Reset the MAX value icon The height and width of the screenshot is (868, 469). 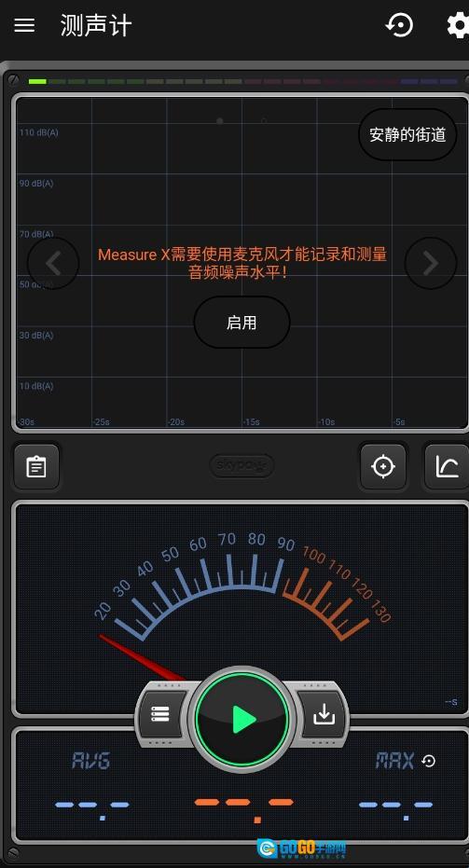tap(429, 761)
